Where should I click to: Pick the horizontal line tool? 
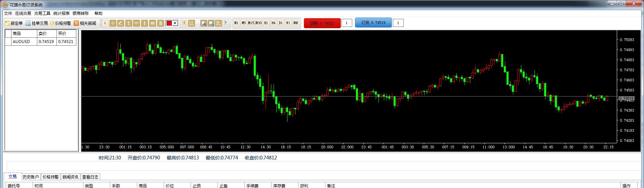point(136,23)
